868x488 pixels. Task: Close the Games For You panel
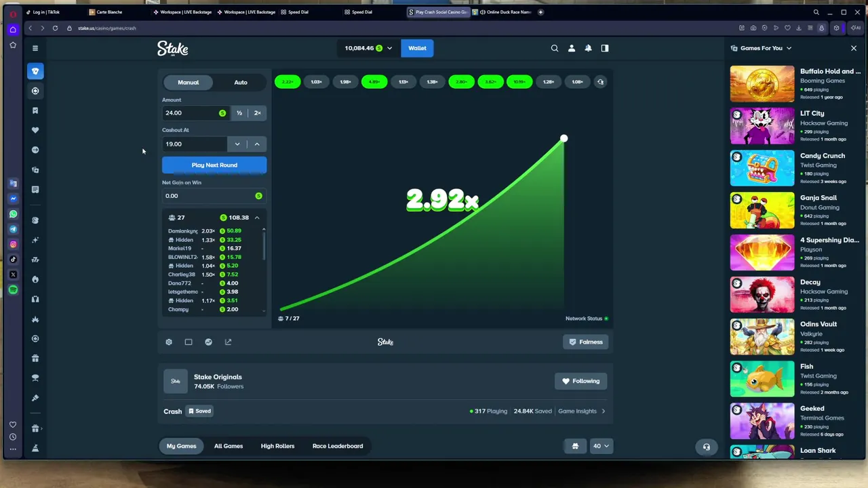(x=854, y=48)
